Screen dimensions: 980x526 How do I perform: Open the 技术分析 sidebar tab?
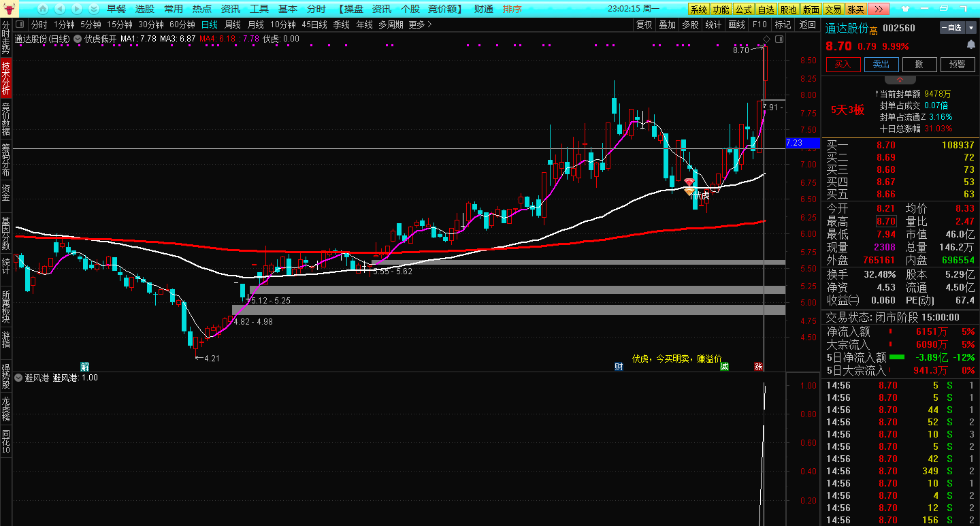6,78
